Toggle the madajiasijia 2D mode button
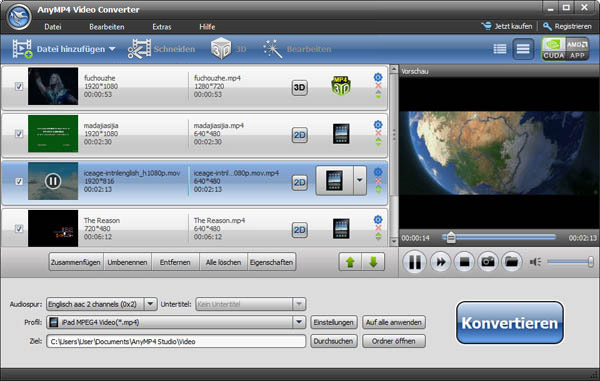This screenshot has width=600, height=381. (x=300, y=135)
